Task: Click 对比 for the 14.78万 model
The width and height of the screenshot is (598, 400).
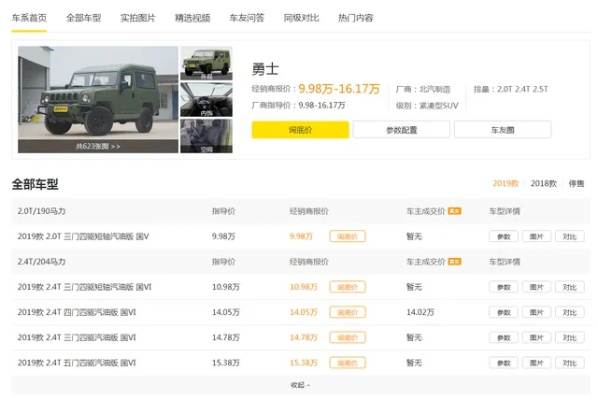Action: pyautogui.click(x=569, y=337)
